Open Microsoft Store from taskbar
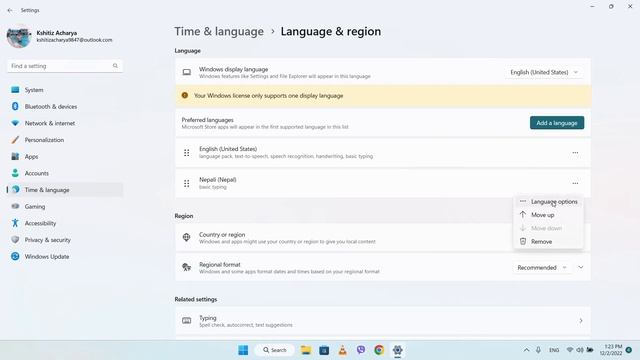 point(324,350)
